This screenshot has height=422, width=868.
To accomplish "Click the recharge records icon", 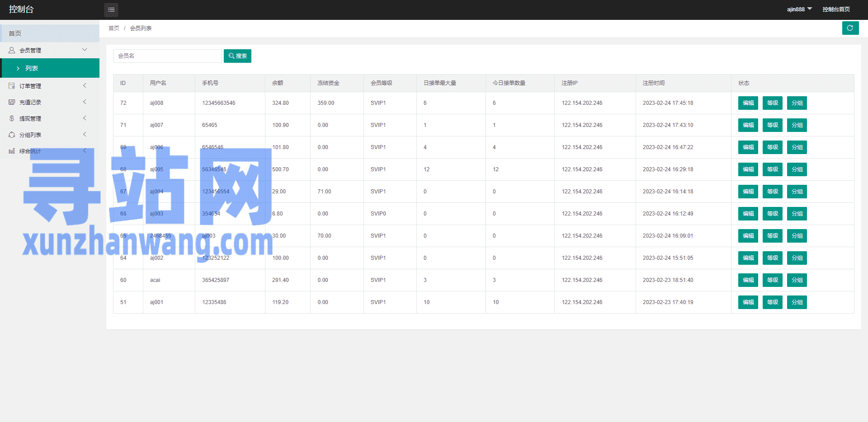I will 12,102.
